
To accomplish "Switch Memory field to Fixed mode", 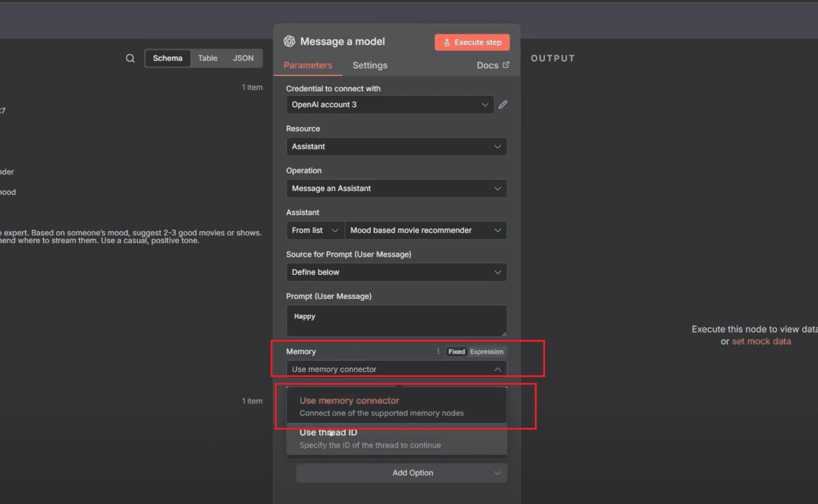I will 456,352.
